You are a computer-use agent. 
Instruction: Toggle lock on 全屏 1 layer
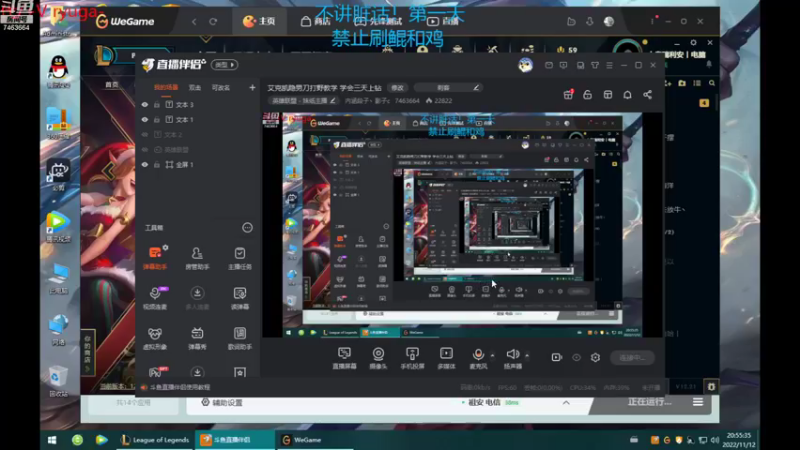tap(157, 165)
